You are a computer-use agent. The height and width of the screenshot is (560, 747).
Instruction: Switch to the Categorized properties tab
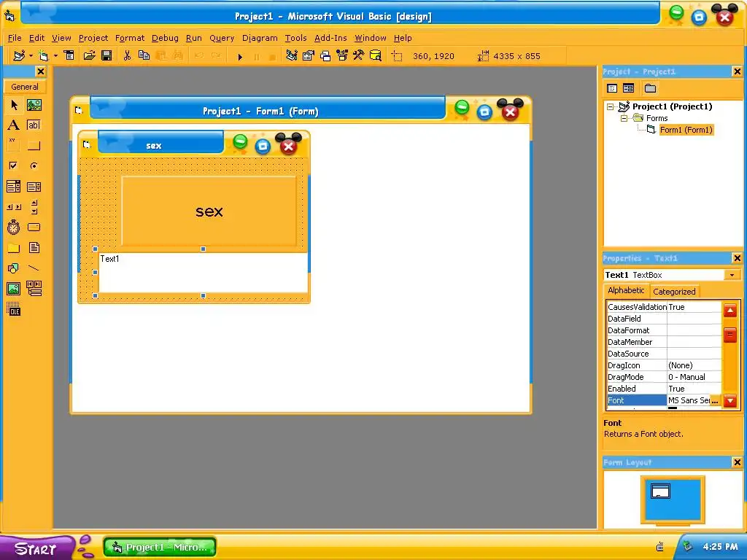(674, 292)
